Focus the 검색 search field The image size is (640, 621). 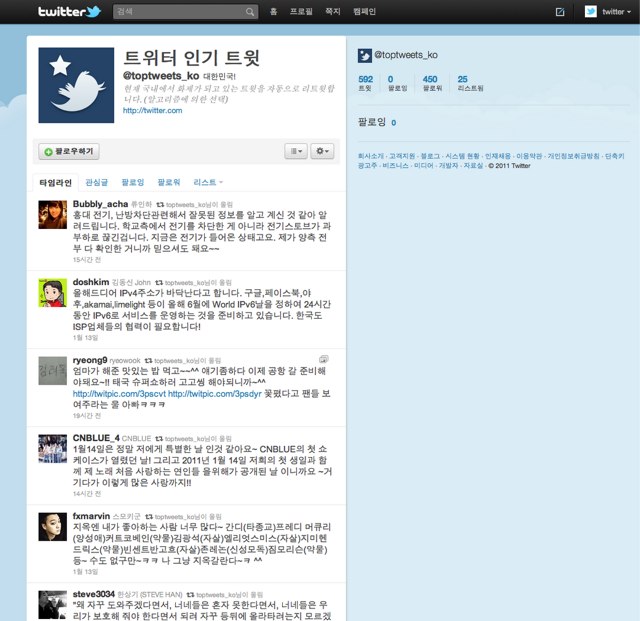click(185, 12)
